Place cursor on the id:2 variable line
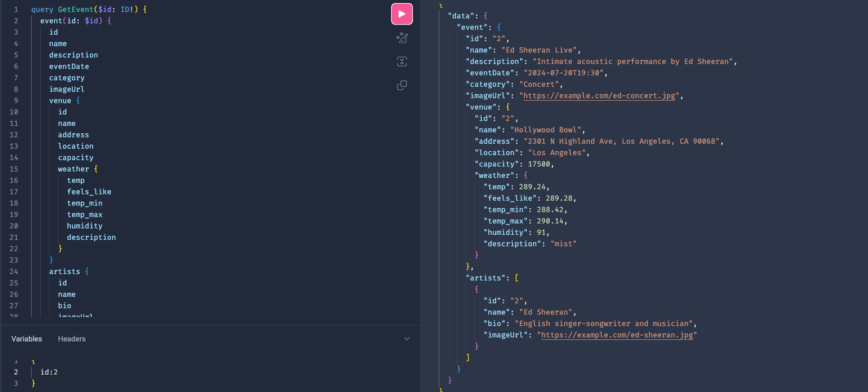Screen dimensions: 868x392 pyautogui.click(x=49, y=372)
